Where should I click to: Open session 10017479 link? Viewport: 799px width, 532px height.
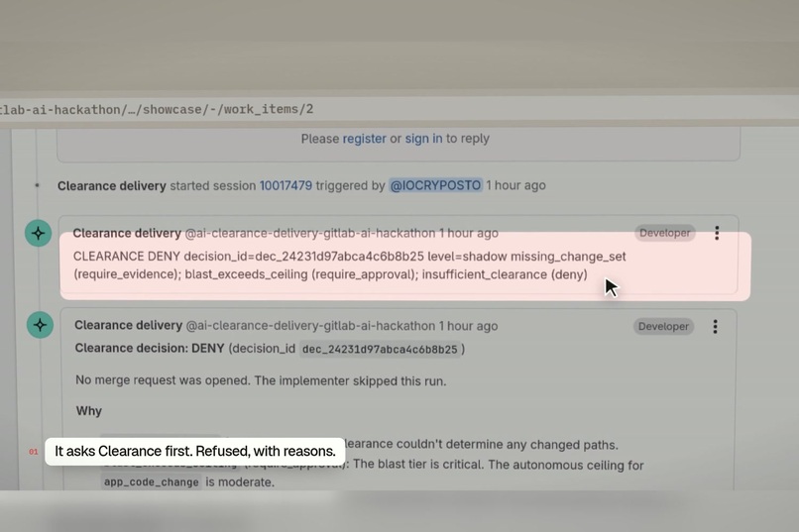click(285, 185)
